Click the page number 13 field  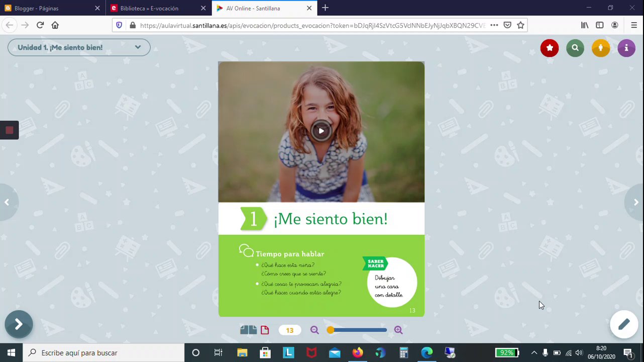(x=289, y=330)
